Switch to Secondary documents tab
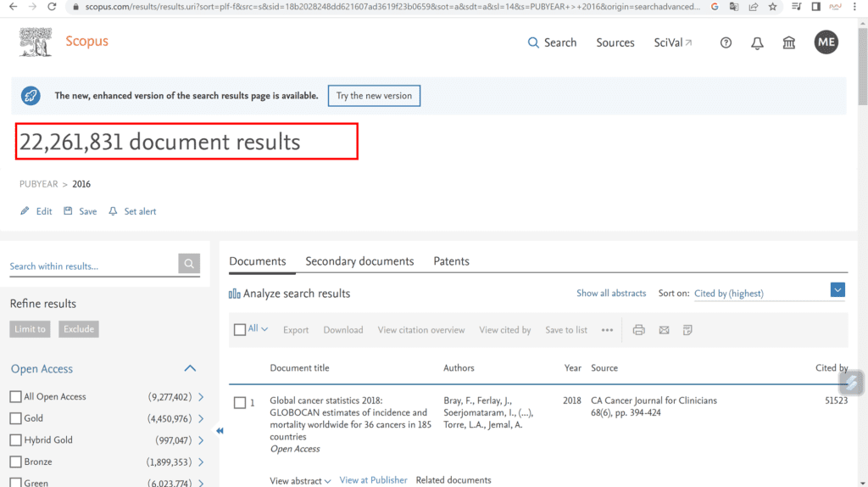 pos(359,261)
